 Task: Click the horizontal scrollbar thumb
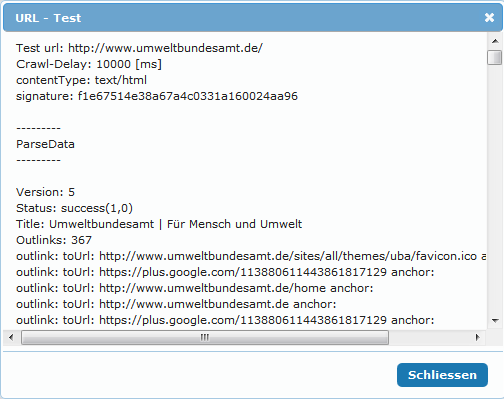pos(205,337)
